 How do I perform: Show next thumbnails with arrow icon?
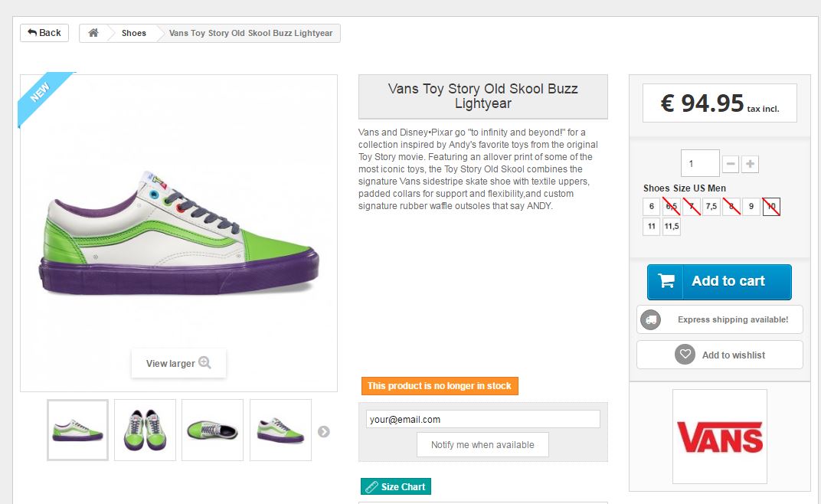(x=324, y=431)
